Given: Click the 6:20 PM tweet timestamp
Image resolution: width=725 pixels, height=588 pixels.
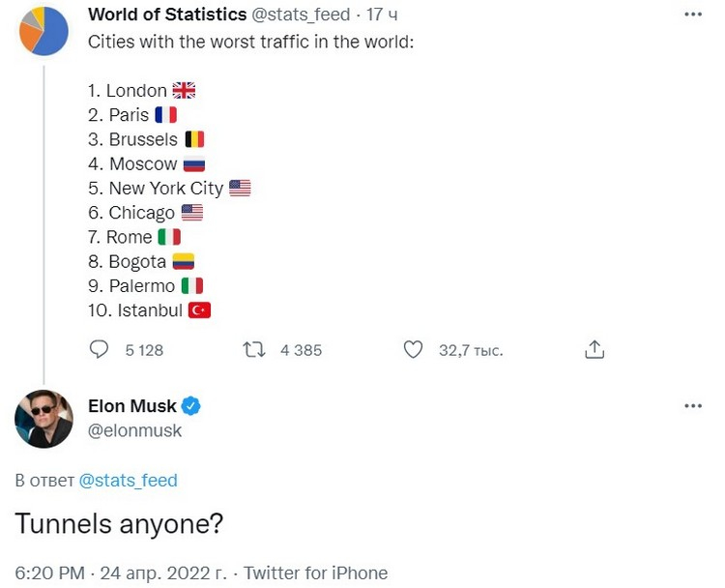Looking at the screenshot, I should (x=49, y=573).
